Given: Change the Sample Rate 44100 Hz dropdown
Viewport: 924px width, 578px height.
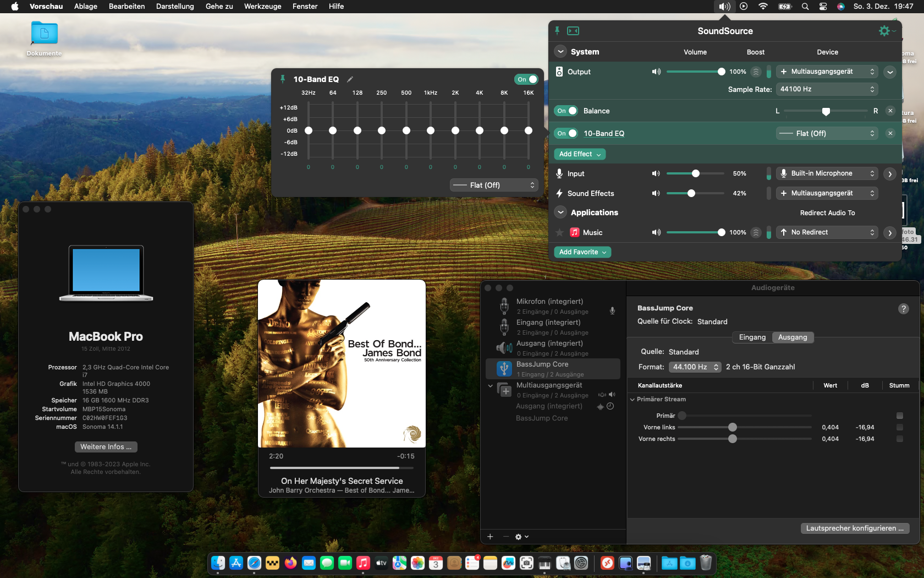Looking at the screenshot, I should point(827,89).
